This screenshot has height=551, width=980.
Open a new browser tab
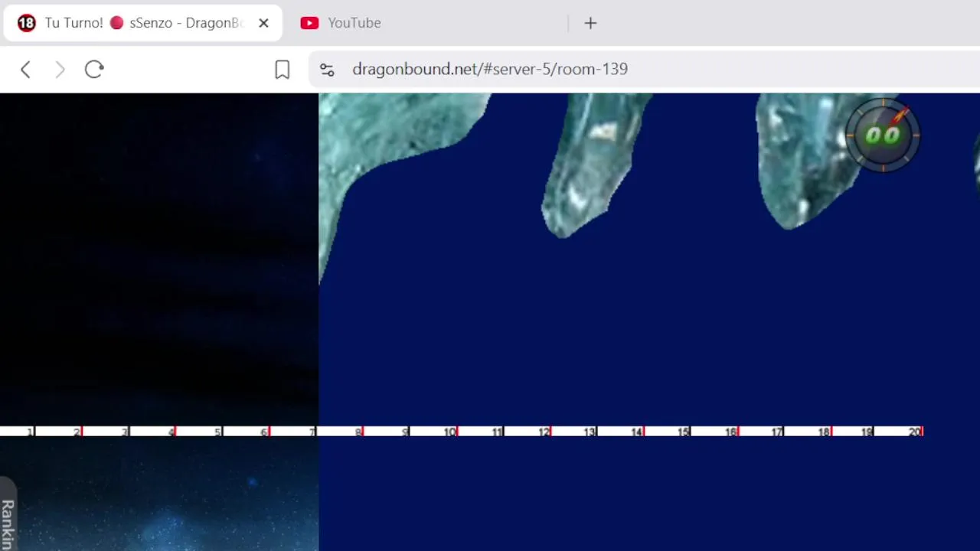pos(590,23)
